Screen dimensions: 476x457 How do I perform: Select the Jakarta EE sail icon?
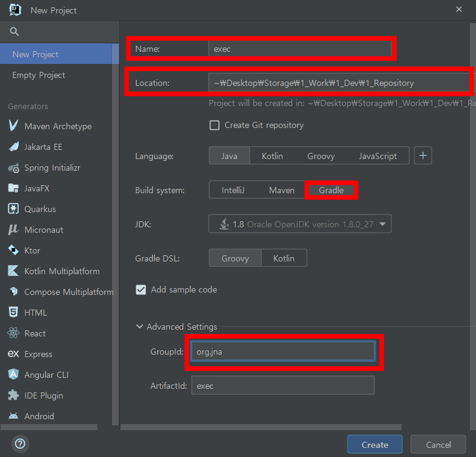pos(13,147)
